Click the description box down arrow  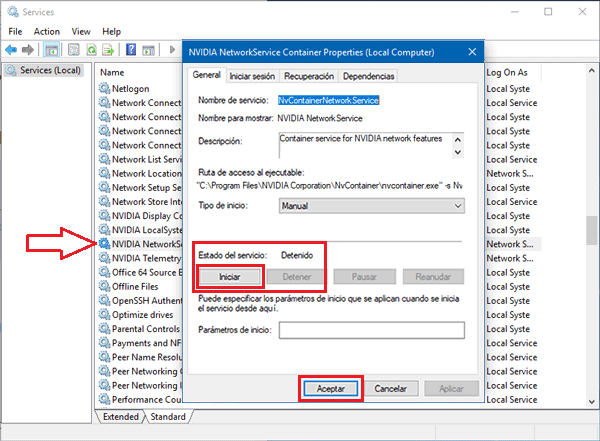coord(458,152)
